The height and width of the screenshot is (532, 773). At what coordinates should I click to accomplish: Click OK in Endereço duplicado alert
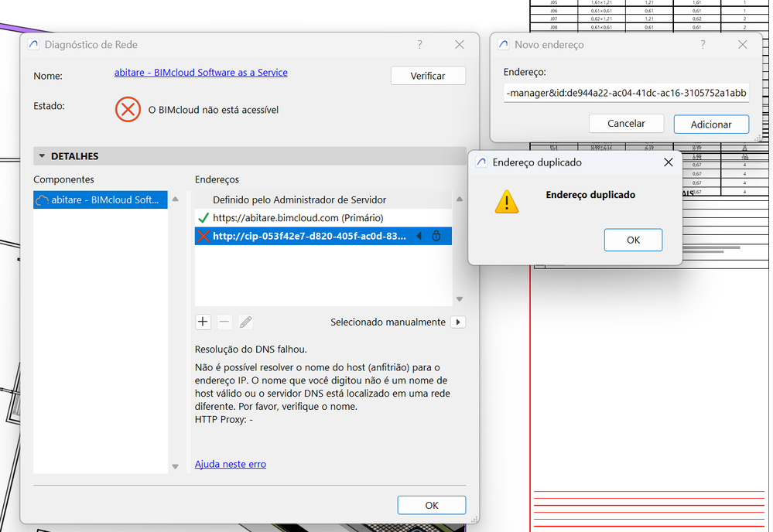[x=633, y=240]
